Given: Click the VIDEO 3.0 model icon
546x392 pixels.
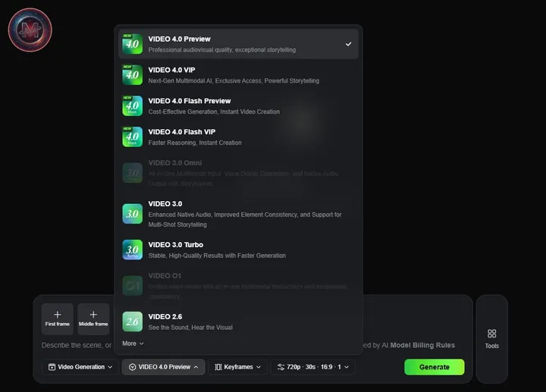Looking at the screenshot, I should (132, 214).
